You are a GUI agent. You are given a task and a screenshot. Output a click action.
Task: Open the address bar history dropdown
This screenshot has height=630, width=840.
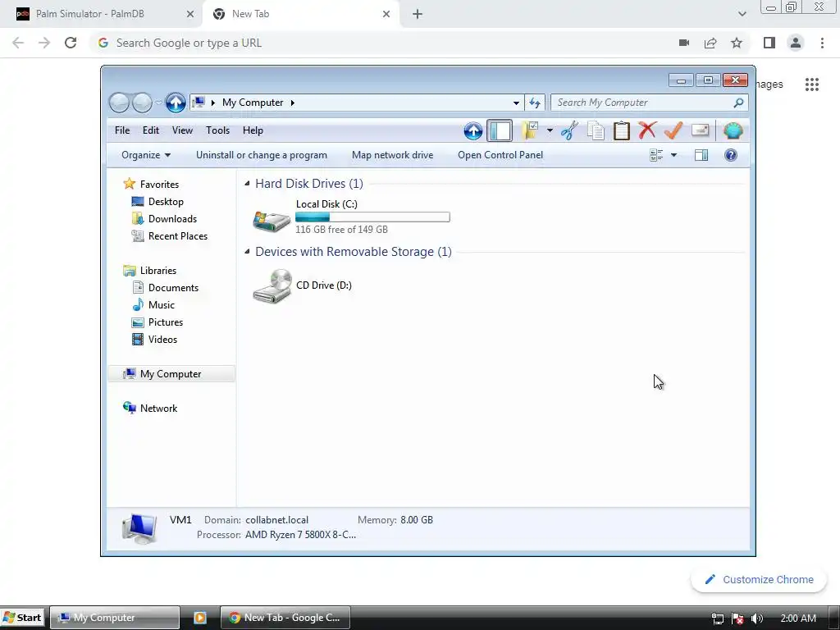[x=516, y=103]
